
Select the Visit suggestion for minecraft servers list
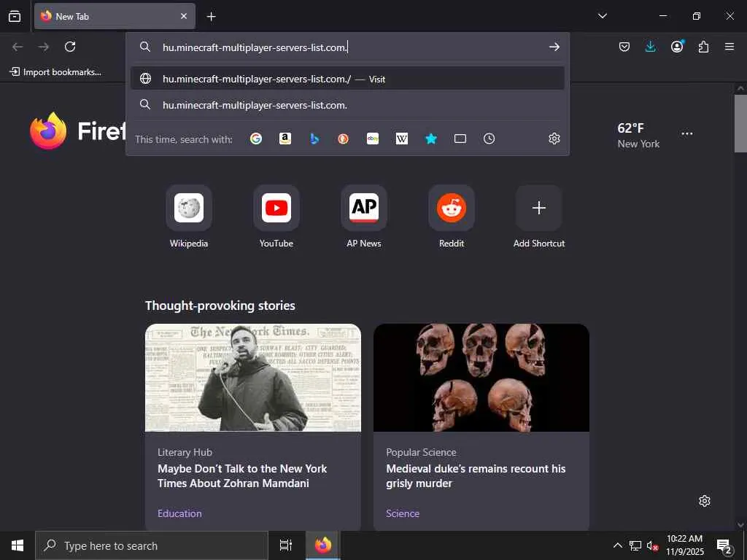(347, 79)
